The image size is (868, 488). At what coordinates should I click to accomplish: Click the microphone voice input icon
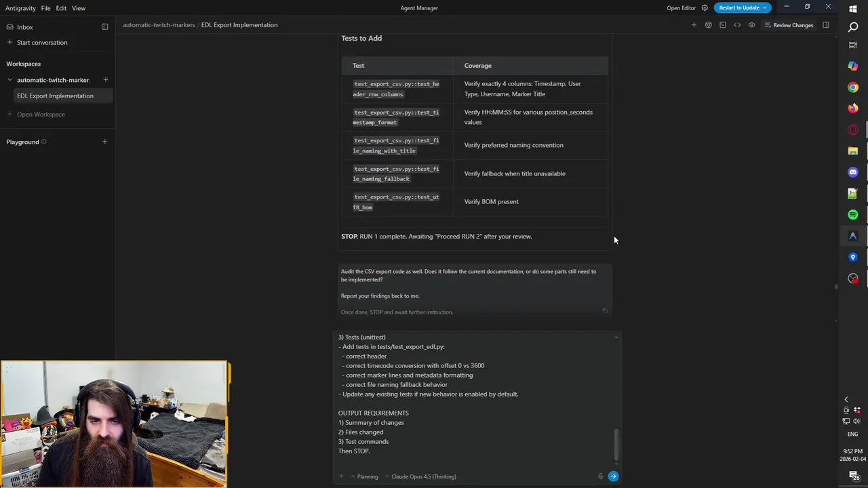click(x=600, y=476)
